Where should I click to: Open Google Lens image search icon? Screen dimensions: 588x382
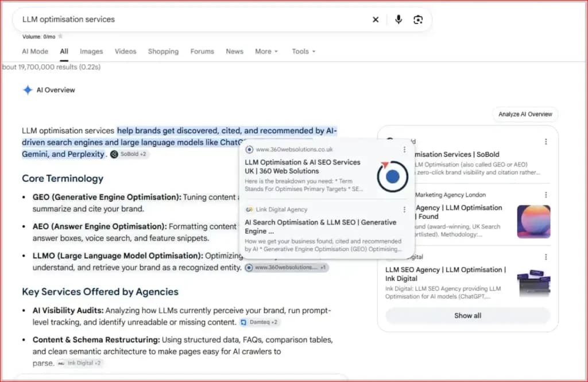418,20
